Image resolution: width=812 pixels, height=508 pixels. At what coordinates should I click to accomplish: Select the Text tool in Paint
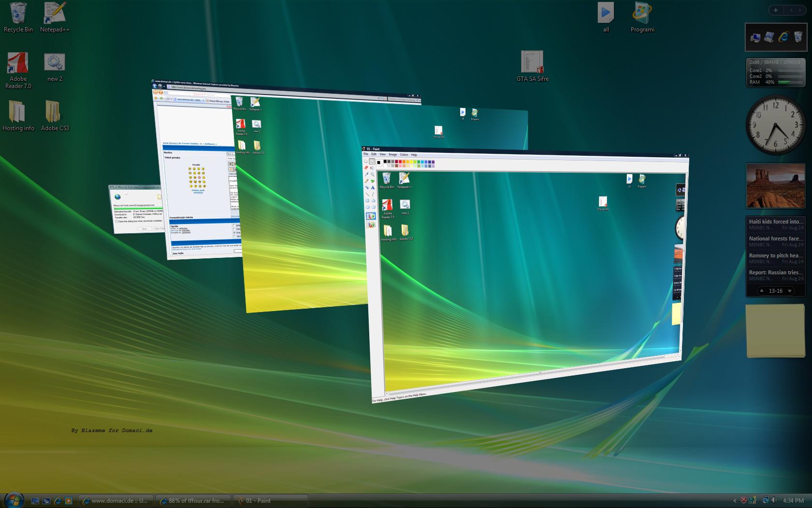click(373, 188)
